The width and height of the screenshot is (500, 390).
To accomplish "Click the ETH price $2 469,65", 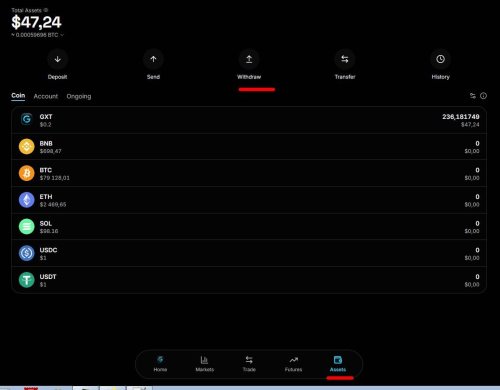I will (53, 205).
